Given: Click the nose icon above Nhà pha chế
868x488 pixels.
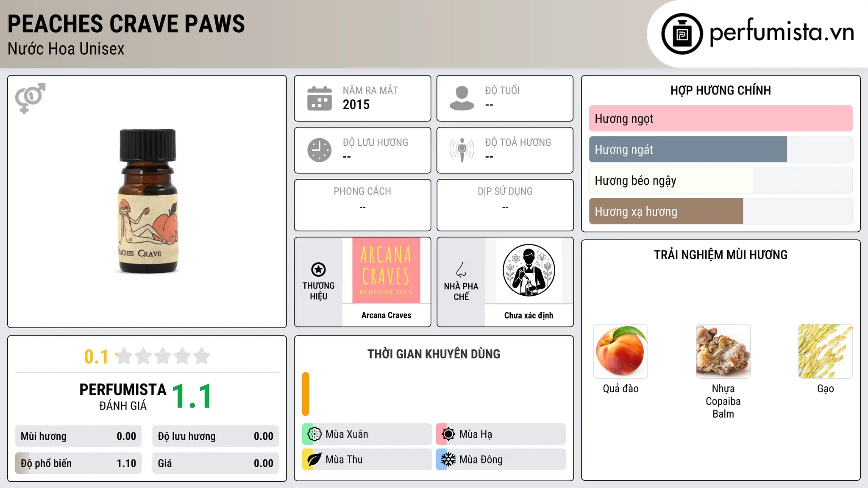Looking at the screenshot, I should pos(461,269).
